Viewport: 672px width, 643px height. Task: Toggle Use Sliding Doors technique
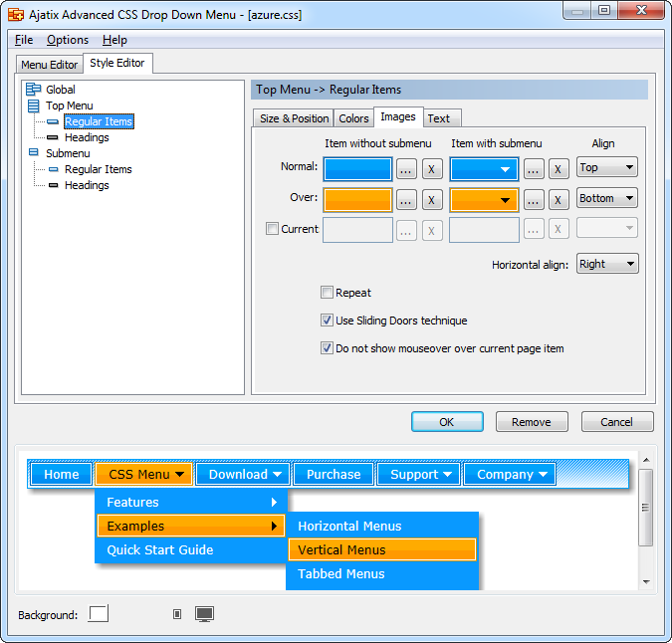(327, 320)
